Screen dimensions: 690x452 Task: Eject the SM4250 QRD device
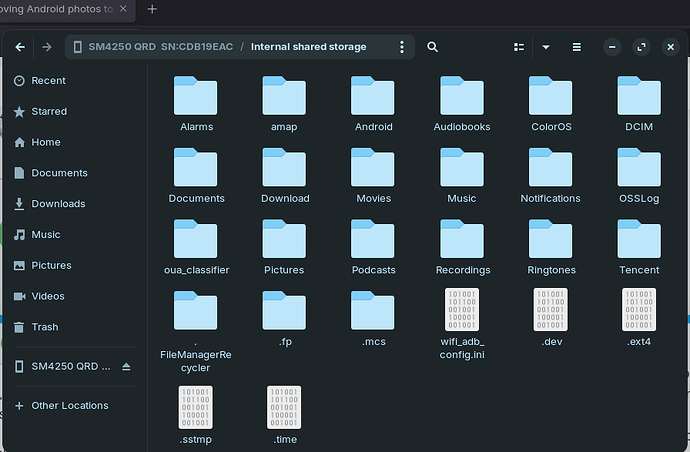click(x=126, y=367)
